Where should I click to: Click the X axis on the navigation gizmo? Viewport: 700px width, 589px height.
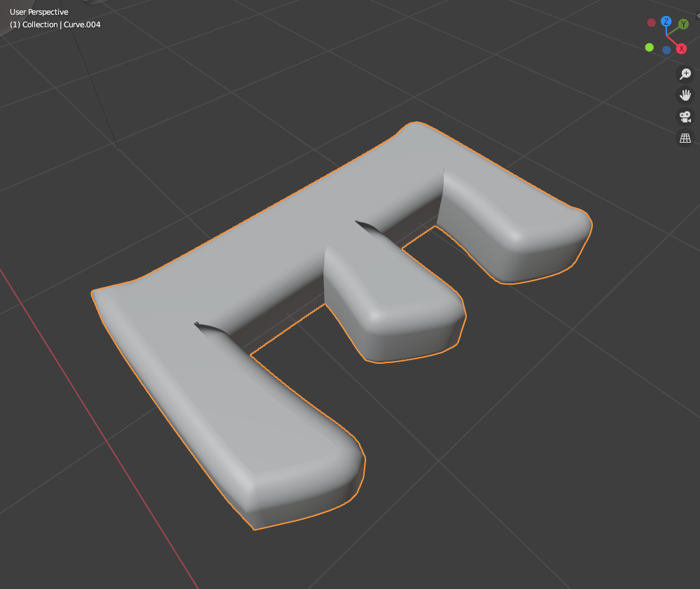click(680, 48)
